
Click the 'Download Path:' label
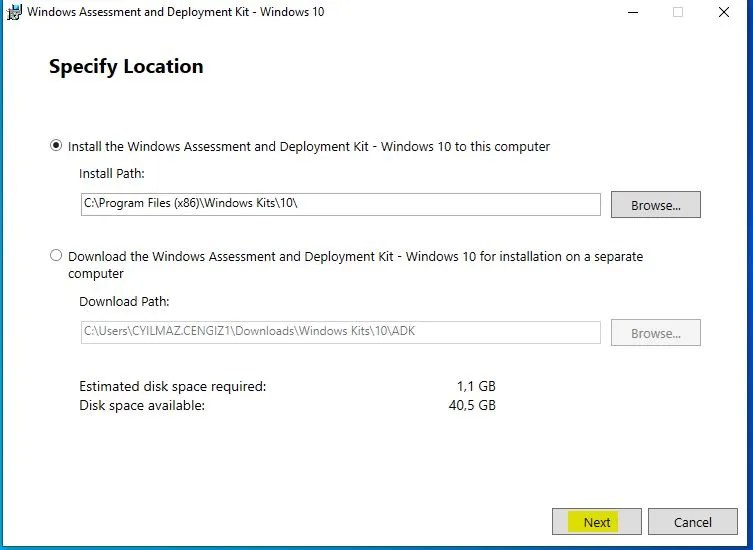(x=124, y=302)
